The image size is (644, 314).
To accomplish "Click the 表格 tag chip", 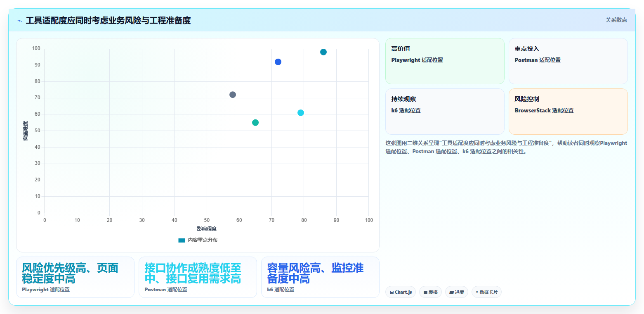I will coord(430,292).
